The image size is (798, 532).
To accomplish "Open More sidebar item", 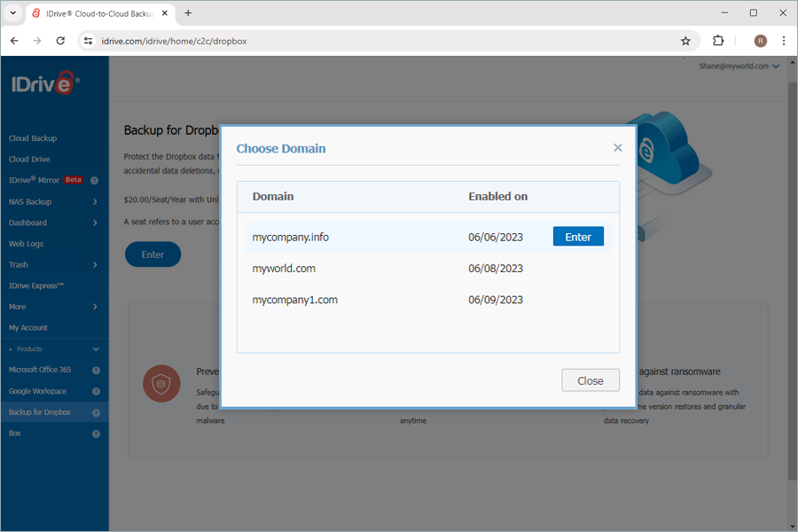I will tap(18, 307).
